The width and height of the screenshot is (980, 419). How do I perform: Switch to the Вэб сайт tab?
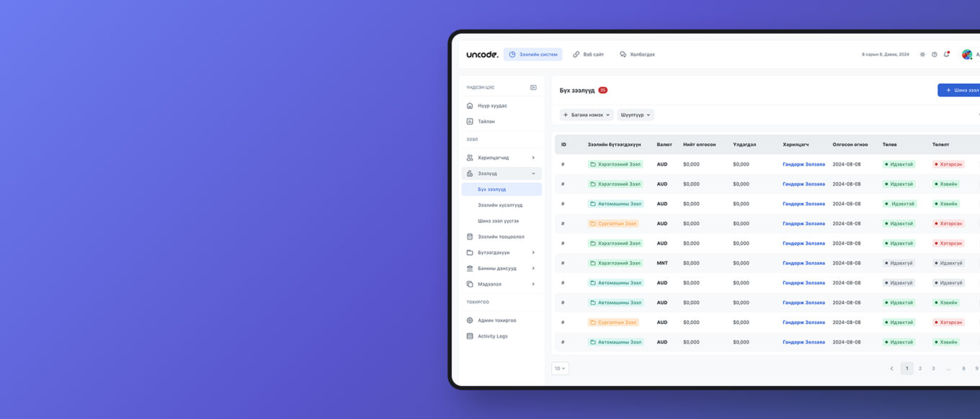[x=588, y=55]
